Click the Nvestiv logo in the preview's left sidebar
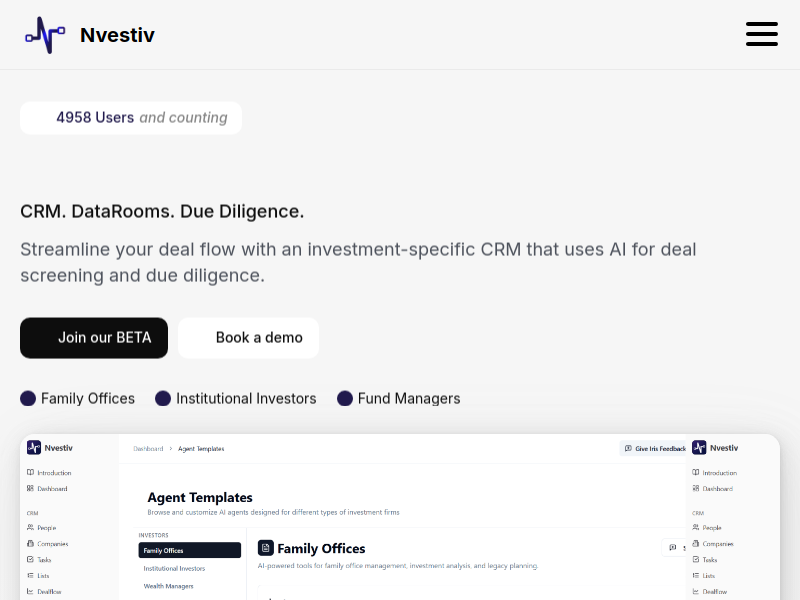Viewport: 800px width, 600px height. tap(34, 447)
